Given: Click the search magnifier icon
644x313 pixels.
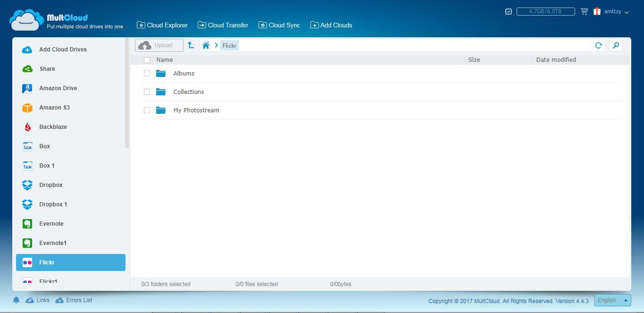Looking at the screenshot, I should (x=615, y=45).
